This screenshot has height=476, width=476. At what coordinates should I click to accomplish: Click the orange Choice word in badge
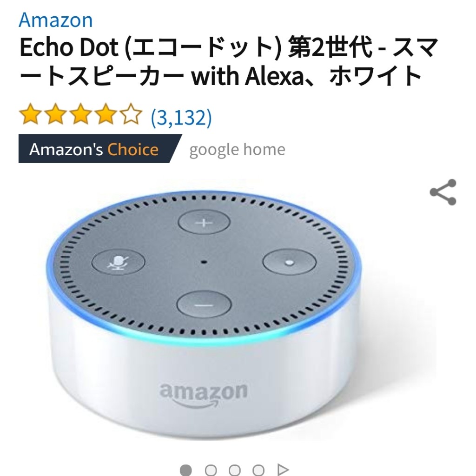tap(133, 150)
